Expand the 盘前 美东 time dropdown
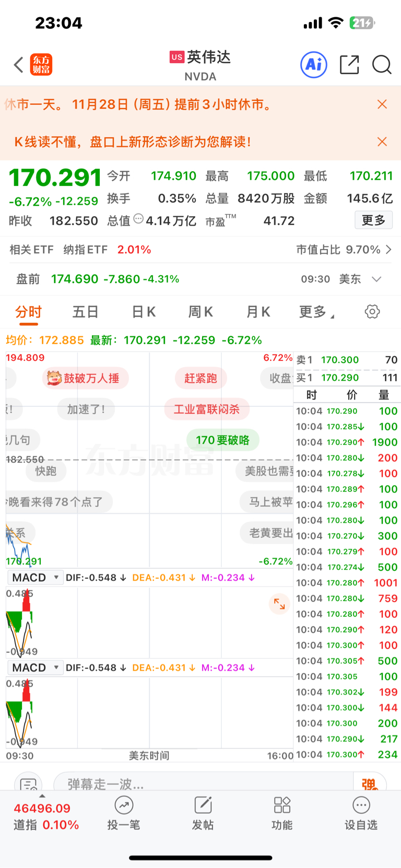The width and height of the screenshot is (401, 868). pyautogui.click(x=376, y=279)
